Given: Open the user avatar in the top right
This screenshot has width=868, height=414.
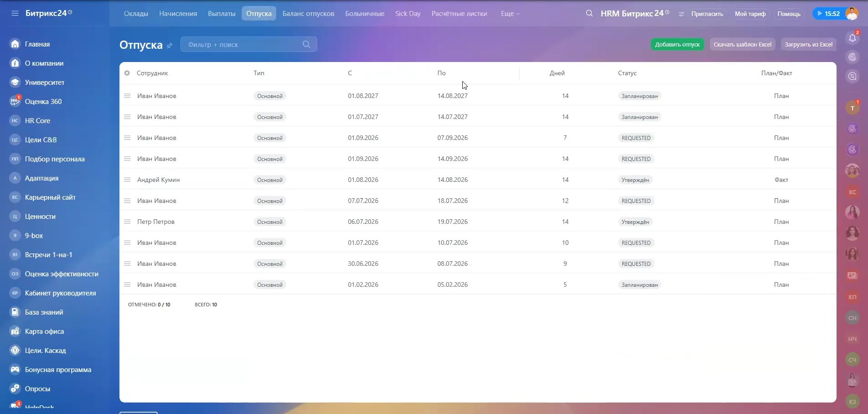Looking at the screenshot, I should click(x=852, y=13).
